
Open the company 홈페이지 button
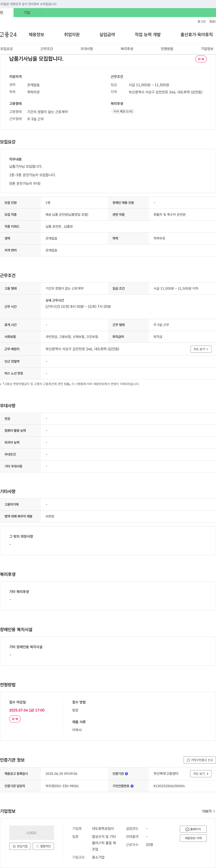pyautogui.click(x=193, y=829)
